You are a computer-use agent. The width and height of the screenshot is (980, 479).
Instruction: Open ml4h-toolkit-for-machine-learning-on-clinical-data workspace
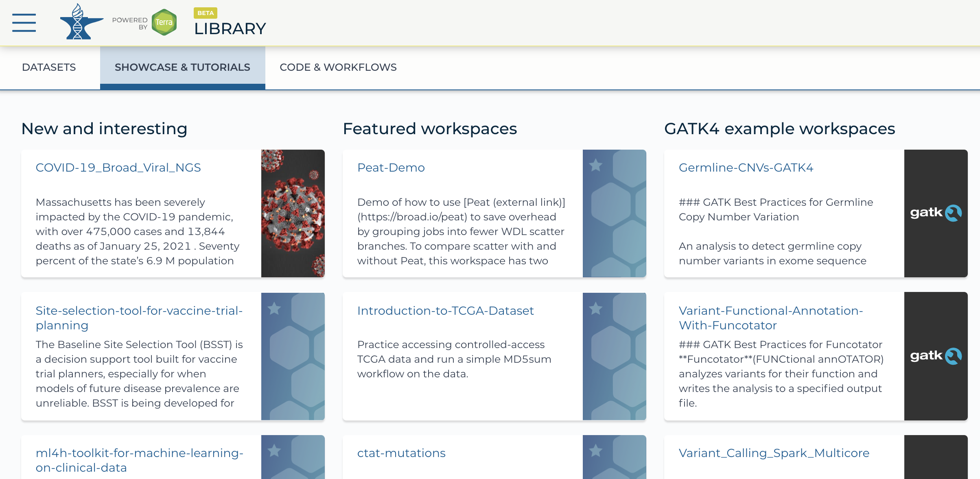click(x=140, y=460)
